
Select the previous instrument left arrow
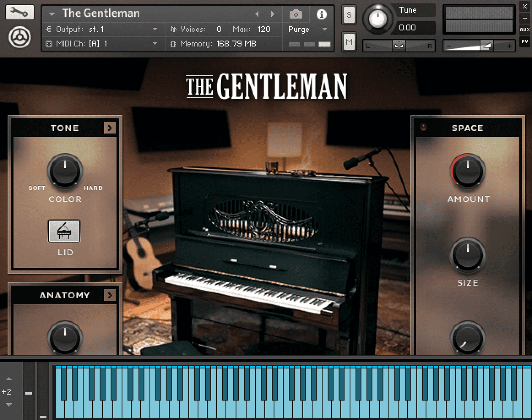click(x=257, y=14)
